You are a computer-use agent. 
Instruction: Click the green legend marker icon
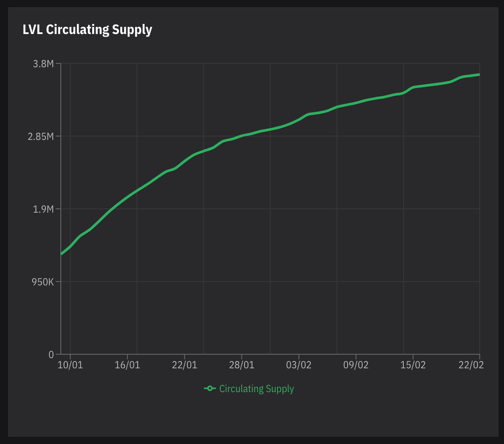coord(210,389)
